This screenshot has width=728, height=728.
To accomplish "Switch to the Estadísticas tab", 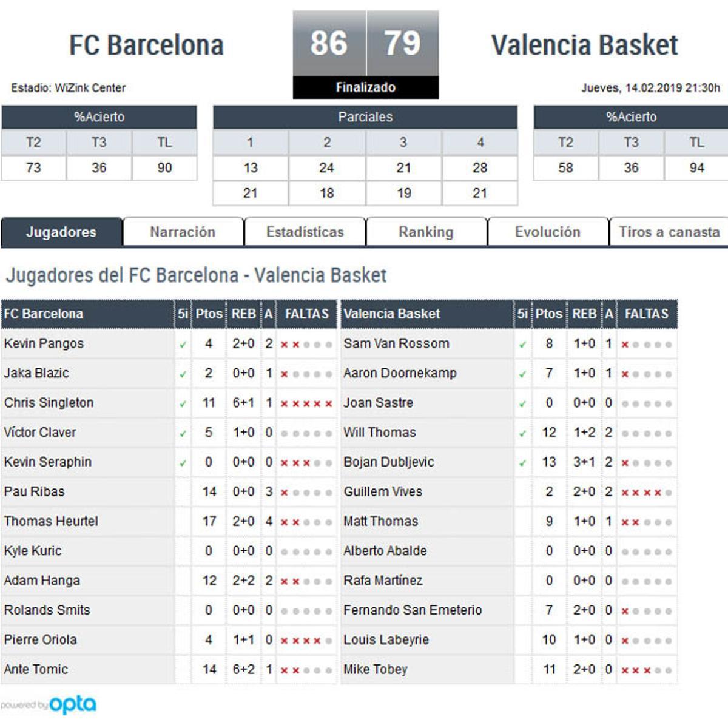I will pyautogui.click(x=305, y=232).
